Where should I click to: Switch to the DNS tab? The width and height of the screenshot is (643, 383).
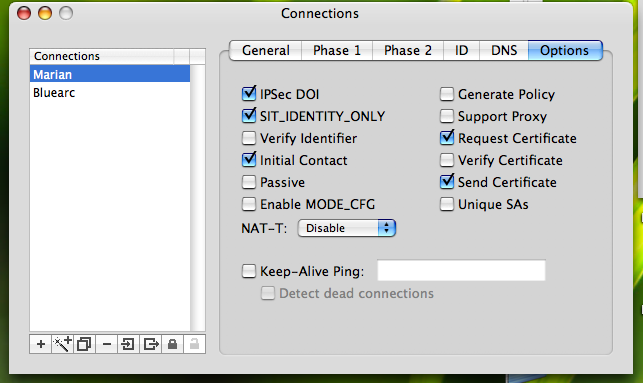504,50
